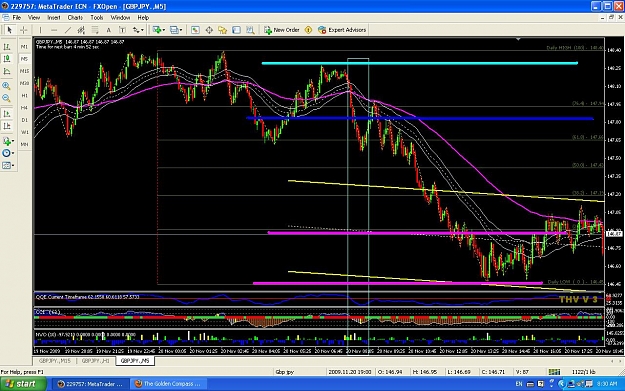The image size is (625, 391).
Task: Open the Charts menu
Action: 75,18
